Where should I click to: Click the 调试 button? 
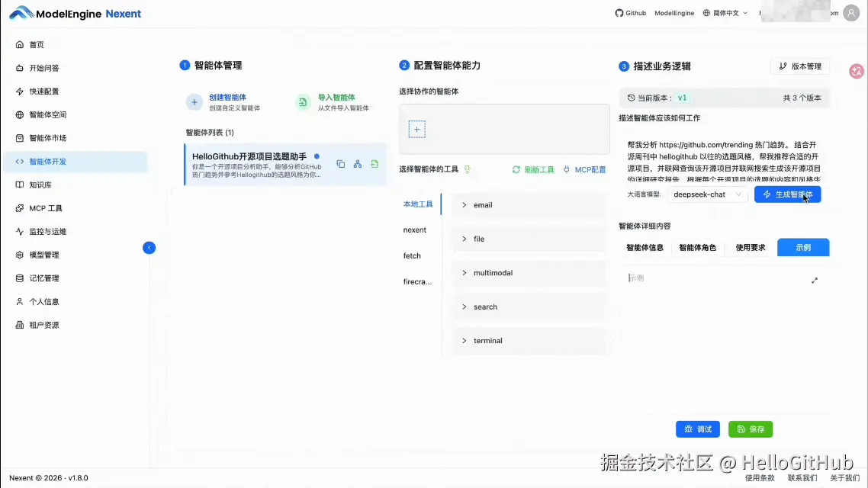point(697,429)
